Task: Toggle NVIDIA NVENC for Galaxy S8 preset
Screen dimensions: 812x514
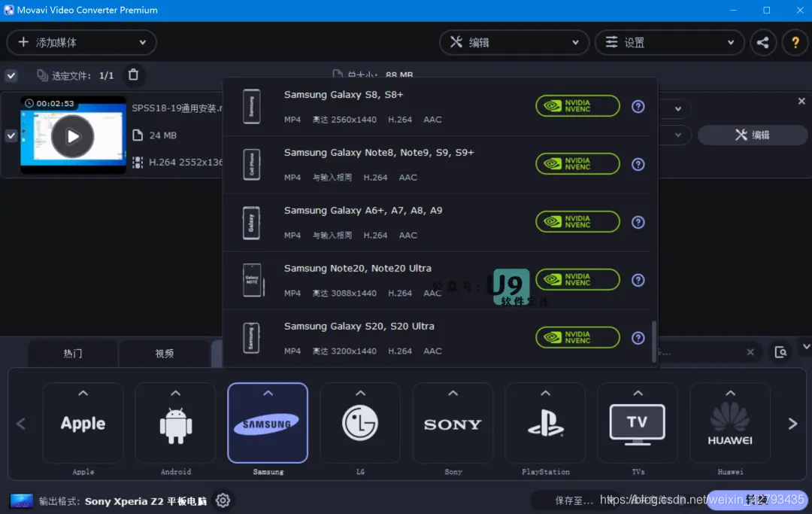Action: [x=577, y=106]
